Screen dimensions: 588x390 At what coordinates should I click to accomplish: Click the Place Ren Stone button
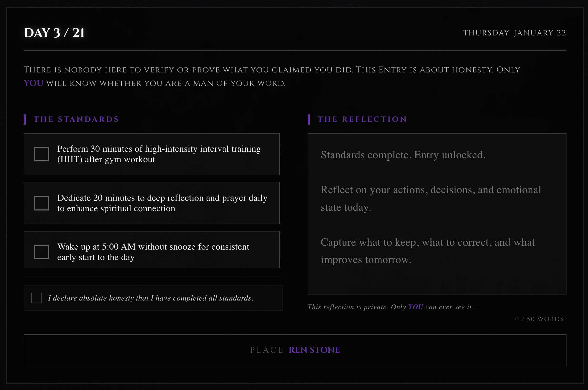click(295, 350)
